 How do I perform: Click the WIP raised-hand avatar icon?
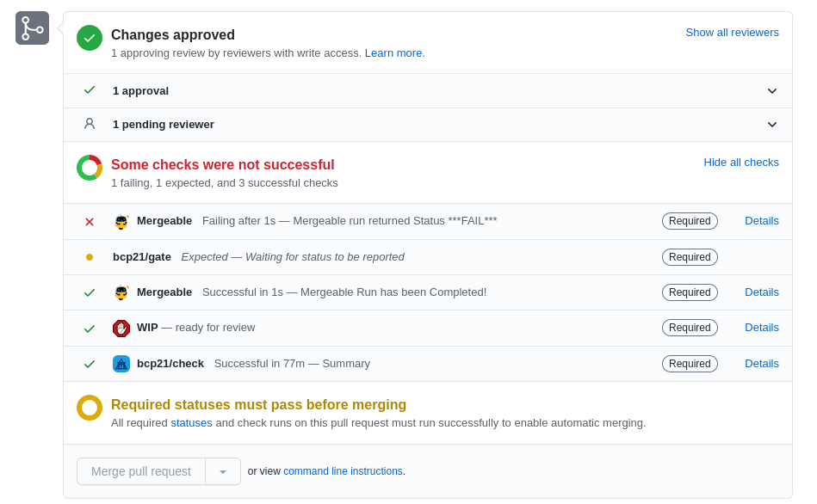121,328
